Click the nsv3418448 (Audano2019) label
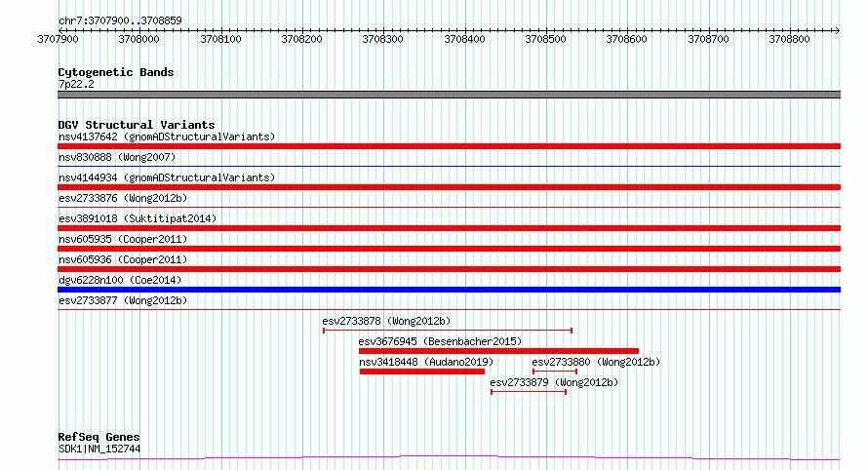This screenshot has height=470, width=868. coord(426,362)
